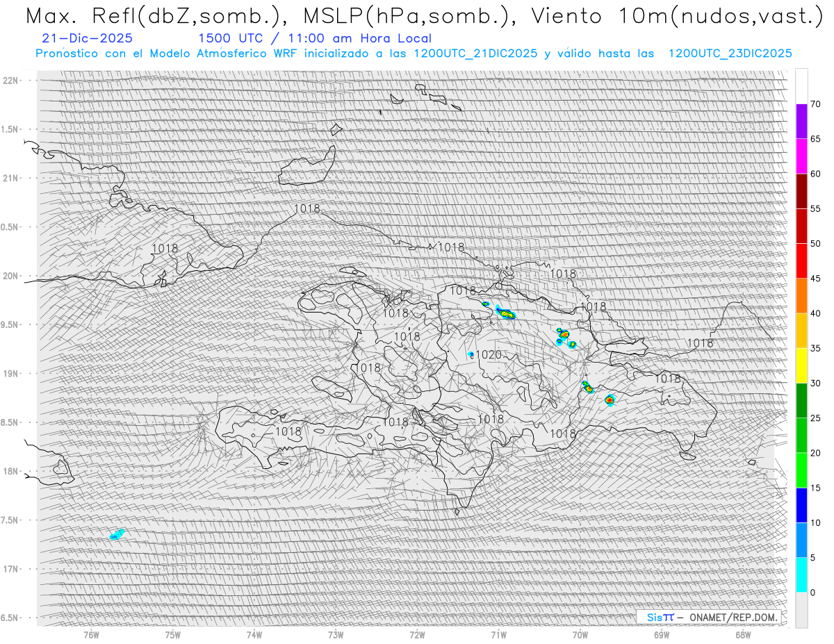Click the latitude tick label 8.5N
The width and height of the screenshot is (834, 644).
[x=10, y=422]
